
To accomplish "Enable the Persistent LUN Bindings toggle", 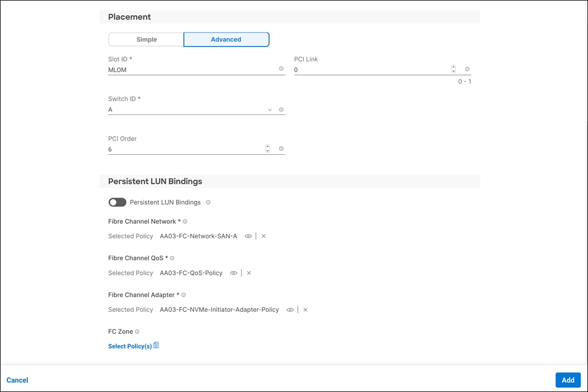I will (117, 202).
